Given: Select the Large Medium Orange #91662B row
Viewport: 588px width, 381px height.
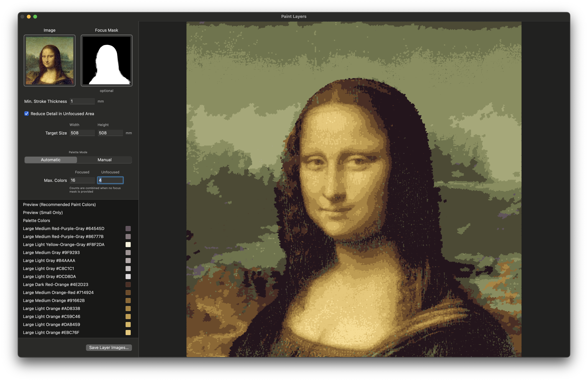Looking at the screenshot, I should [54, 300].
